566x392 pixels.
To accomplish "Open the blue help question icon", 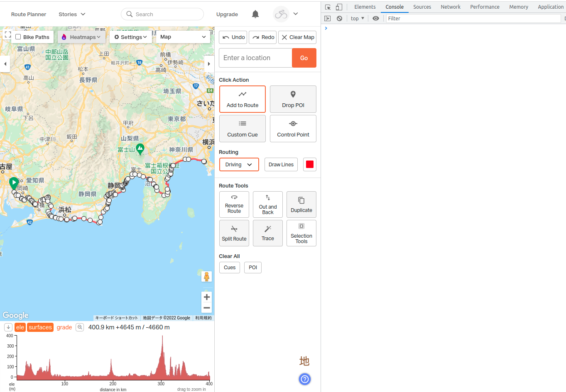I will point(305,379).
